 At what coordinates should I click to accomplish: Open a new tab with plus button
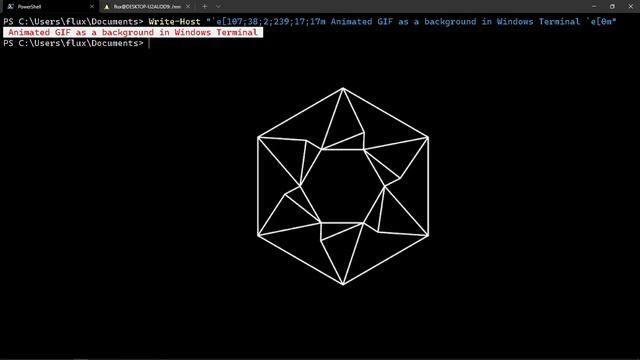(x=204, y=7)
